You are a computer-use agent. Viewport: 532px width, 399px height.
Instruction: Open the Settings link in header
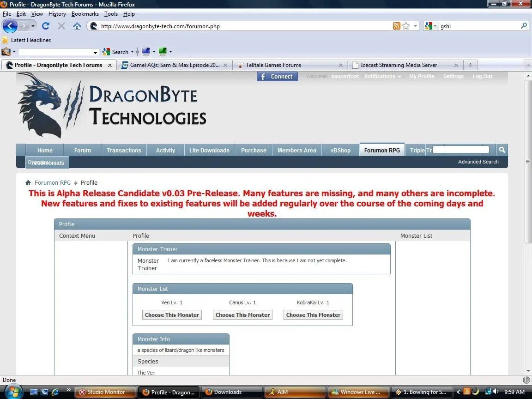point(453,76)
